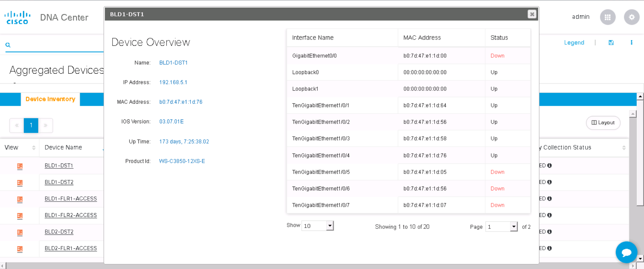Image resolution: width=644 pixels, height=269 pixels.
Task: Open the apps grid icon
Action: tap(608, 17)
